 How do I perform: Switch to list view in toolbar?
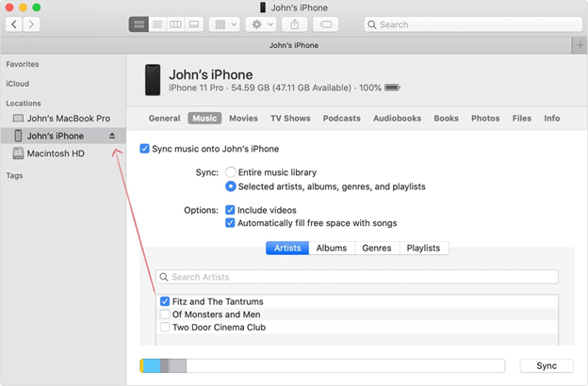pos(157,24)
